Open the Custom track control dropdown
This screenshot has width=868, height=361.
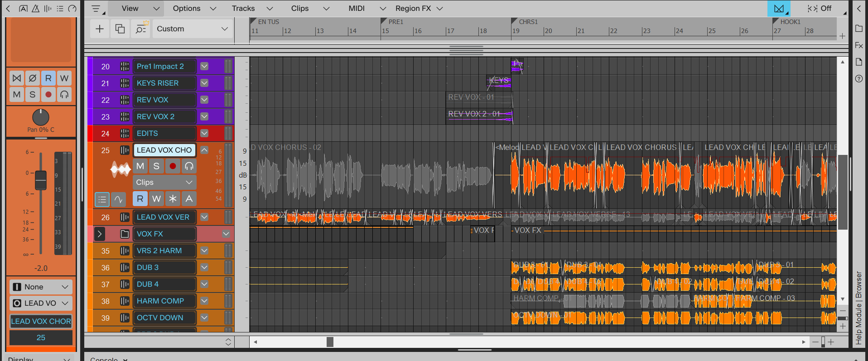[x=192, y=29]
